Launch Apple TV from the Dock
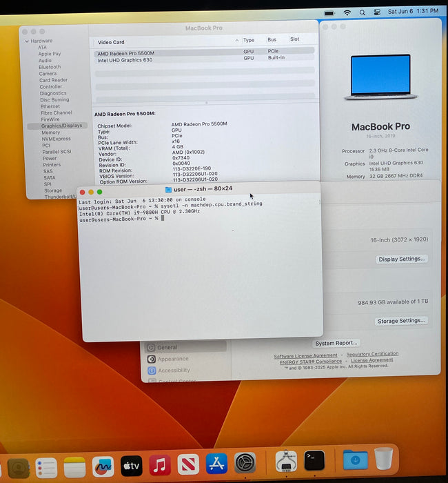This screenshot has width=448, height=483. 132,466
